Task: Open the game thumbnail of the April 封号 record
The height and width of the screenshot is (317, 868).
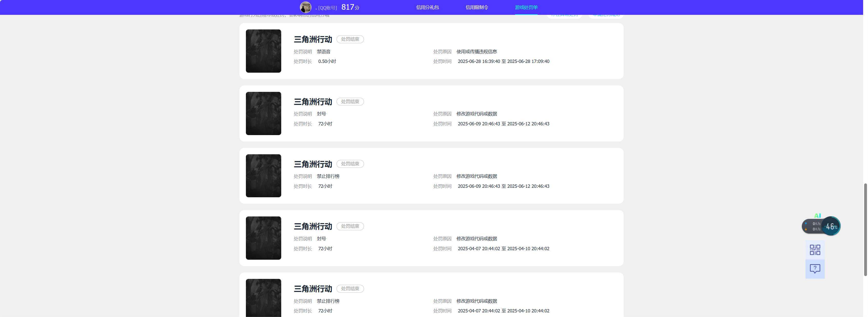Action: click(263, 238)
